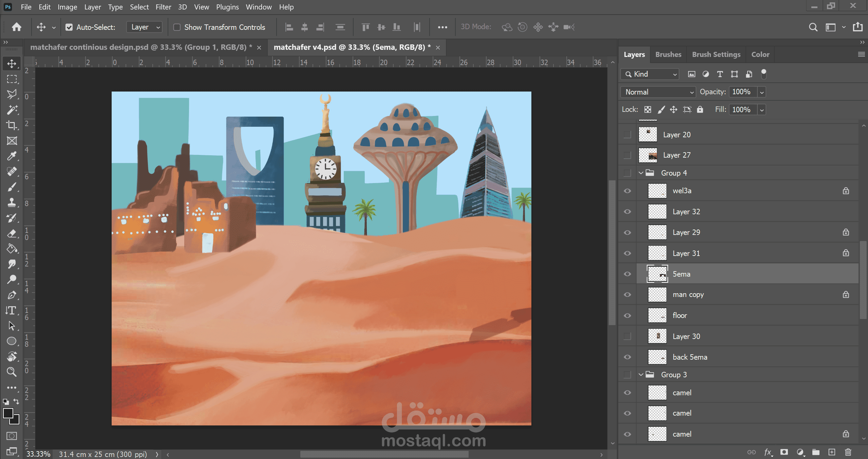Enable Show Transform Controls checkbox

[x=177, y=27]
